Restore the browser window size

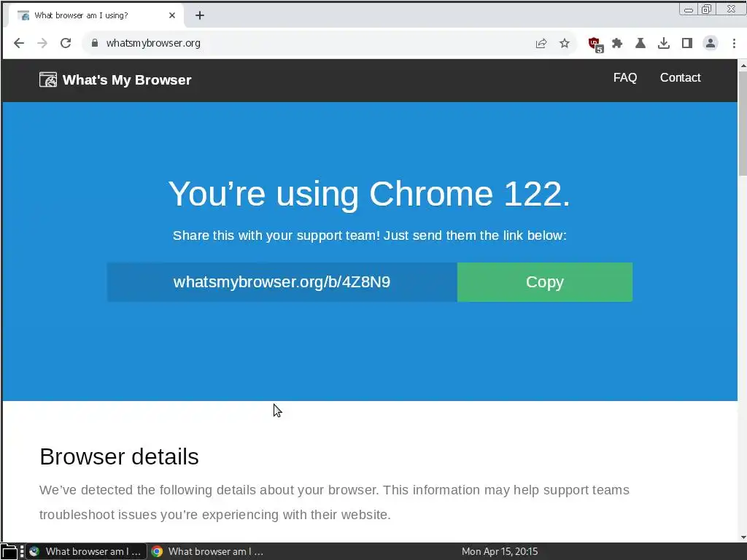click(706, 9)
